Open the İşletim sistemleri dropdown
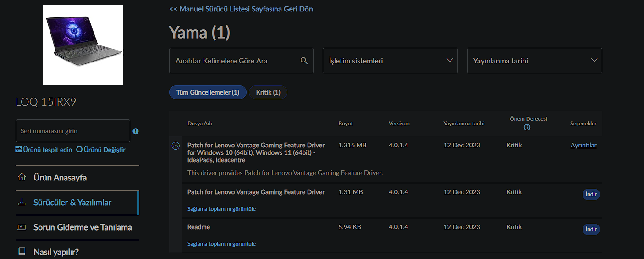 [390, 61]
